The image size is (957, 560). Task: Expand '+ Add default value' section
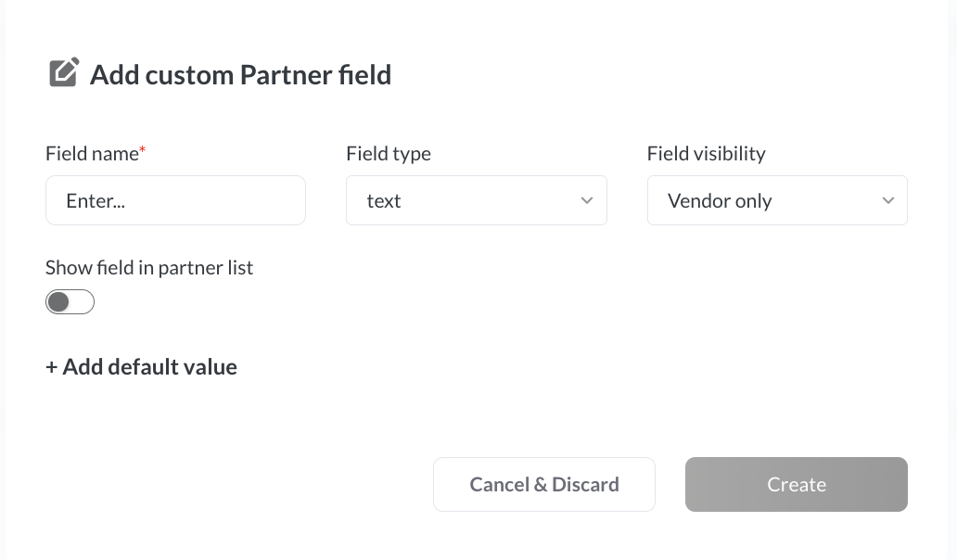coord(141,367)
